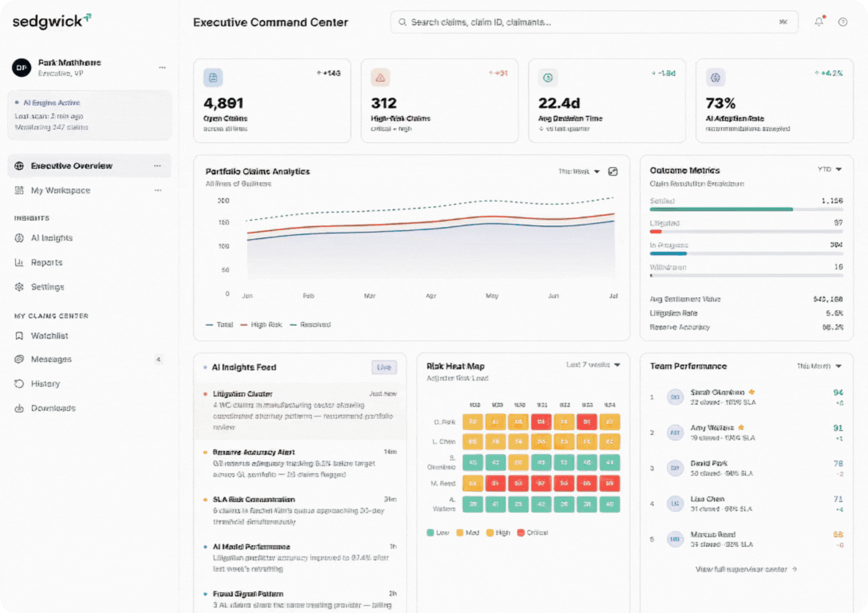Click the High-Risk Claims warning icon
Screen dimensions: 868x613
point(380,78)
